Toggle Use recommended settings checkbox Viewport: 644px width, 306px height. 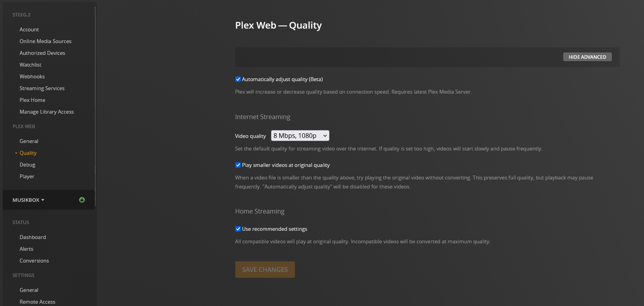coord(238,229)
